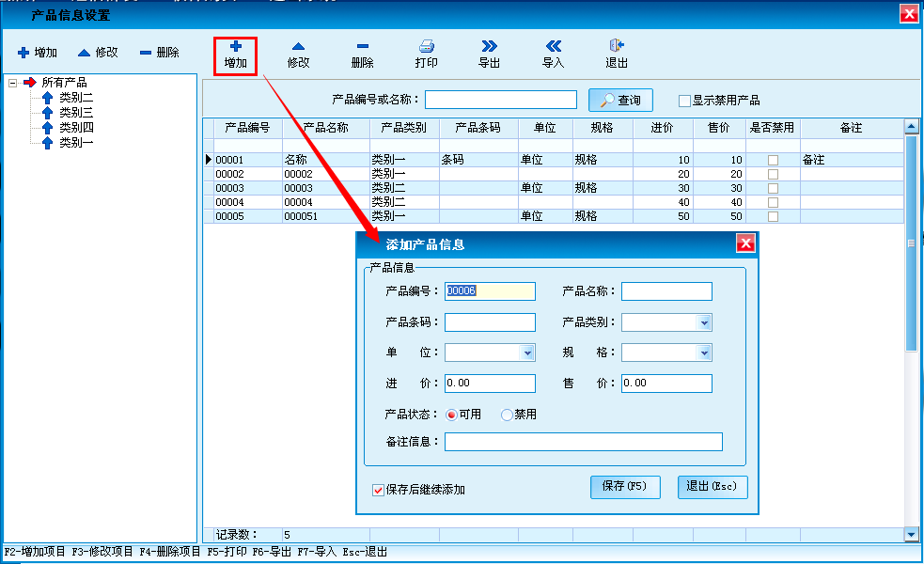Viewport: 924px width, 564px height.
Task: Click the 保存(F5) button
Action: (x=625, y=487)
